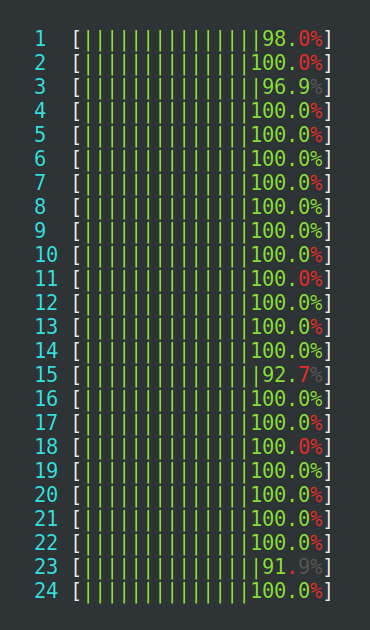This screenshot has width=370, height=630.
Task: Select the 100.0% usage value on core 2
Action: 287,63
